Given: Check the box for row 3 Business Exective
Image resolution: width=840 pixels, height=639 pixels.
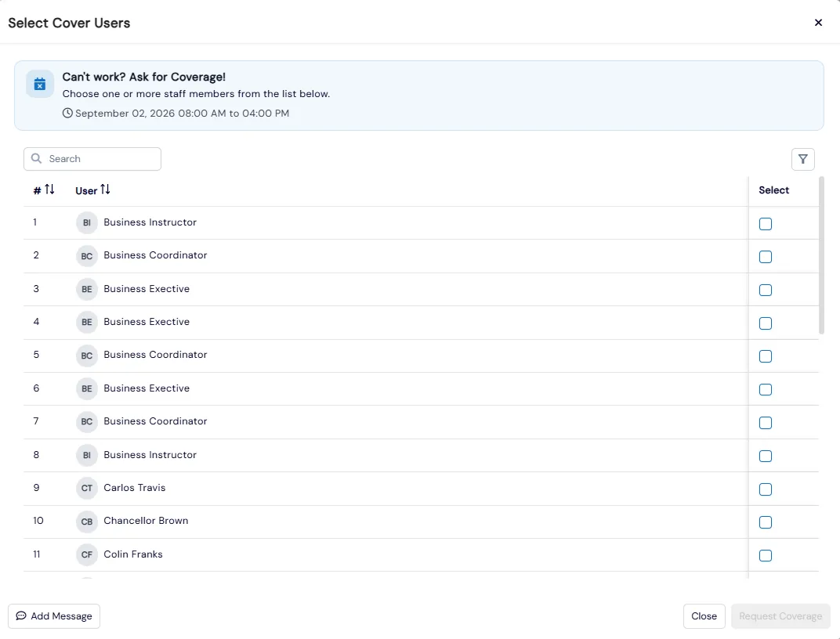Looking at the screenshot, I should click(766, 290).
